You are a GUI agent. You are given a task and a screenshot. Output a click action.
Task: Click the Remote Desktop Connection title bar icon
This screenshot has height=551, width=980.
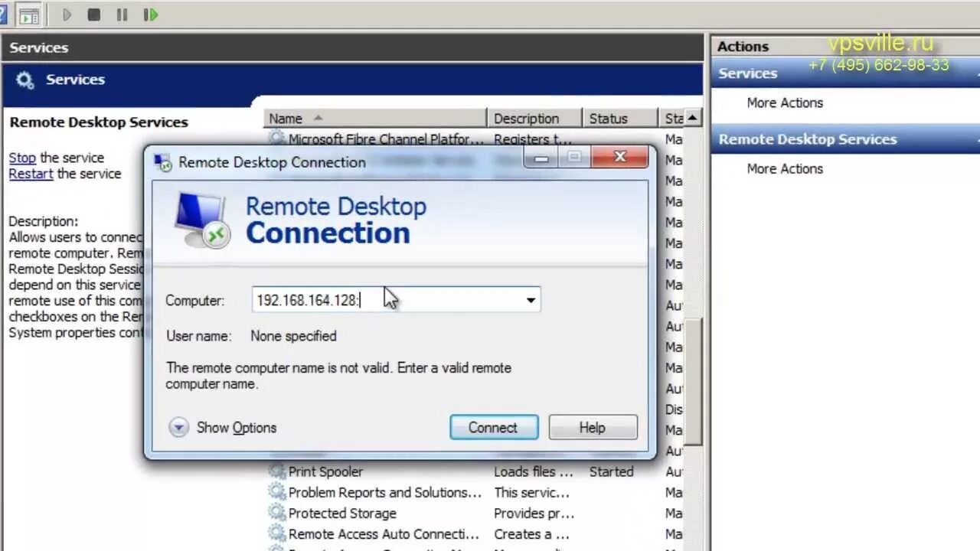point(162,162)
